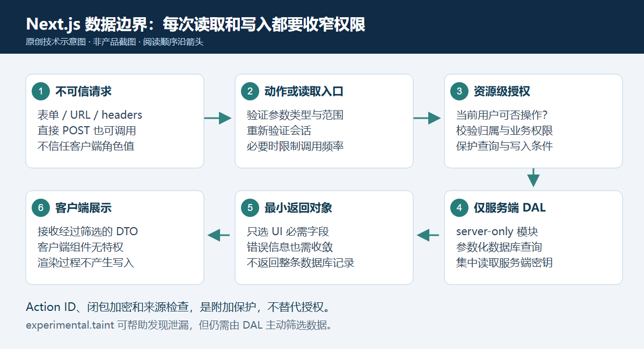Click the card heading "仅服务端 DAL"
The width and height of the screenshot is (644, 349).
(x=510, y=208)
